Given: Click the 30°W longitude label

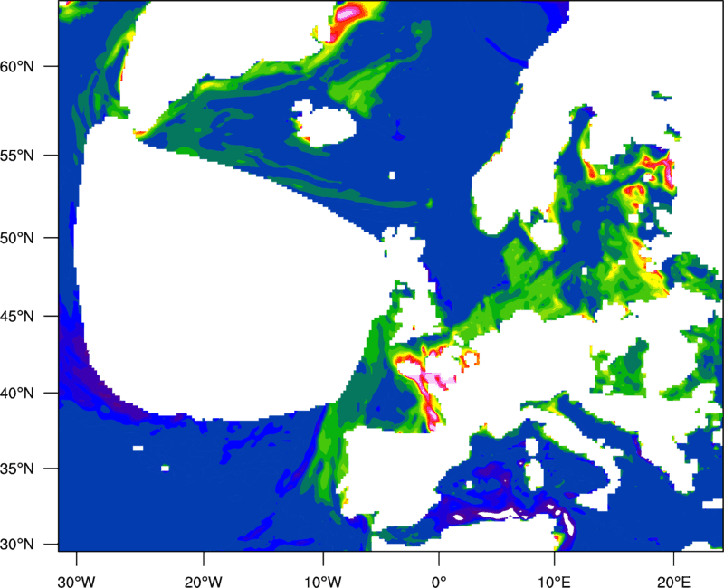Looking at the screenshot, I should (x=77, y=582).
